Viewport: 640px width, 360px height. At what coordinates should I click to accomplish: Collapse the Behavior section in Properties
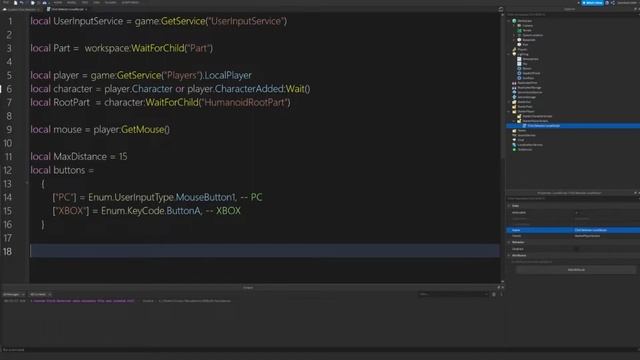pyautogui.click(x=509, y=242)
